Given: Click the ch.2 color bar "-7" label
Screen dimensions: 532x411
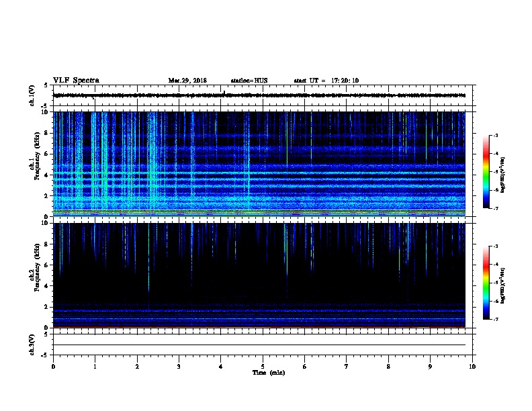Looking at the screenshot, I should pos(495,319).
